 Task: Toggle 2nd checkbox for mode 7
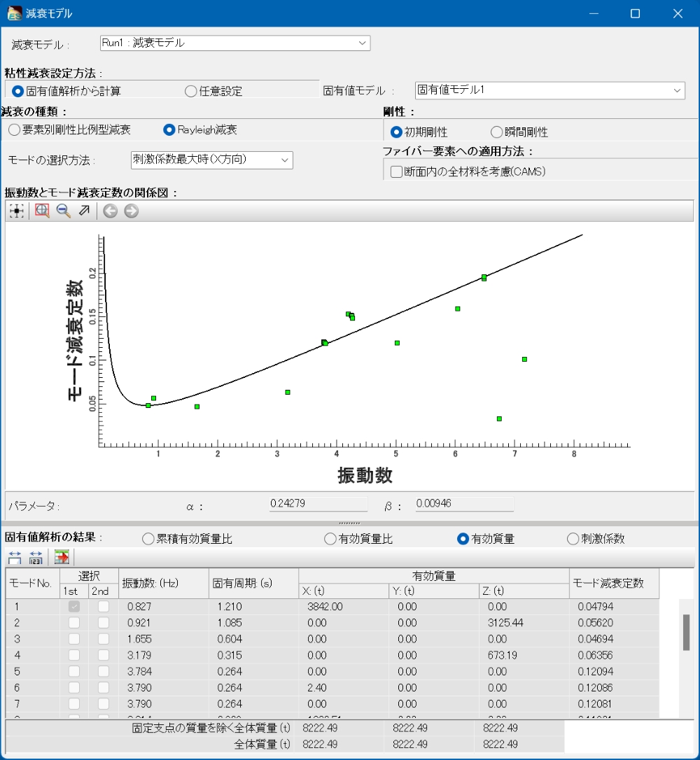[104, 704]
